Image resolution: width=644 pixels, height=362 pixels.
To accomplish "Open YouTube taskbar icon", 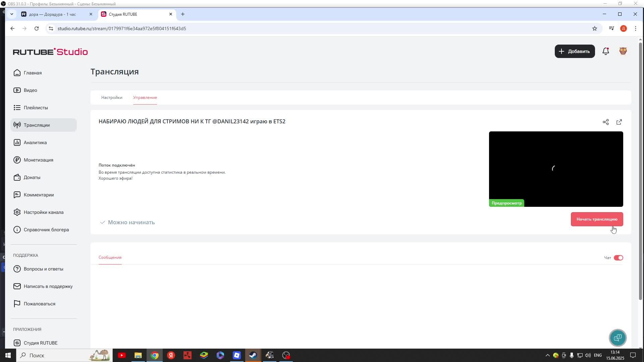I will tap(122, 355).
